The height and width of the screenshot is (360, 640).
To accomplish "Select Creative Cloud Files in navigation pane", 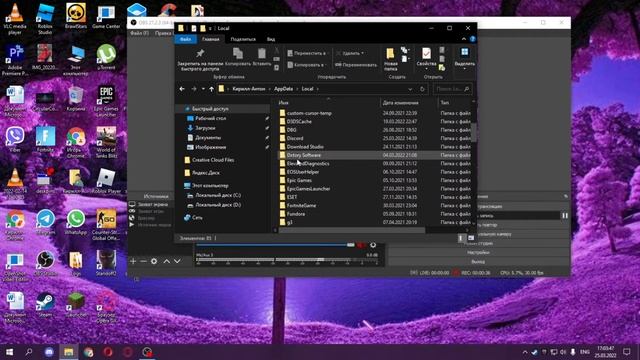I will (213, 160).
